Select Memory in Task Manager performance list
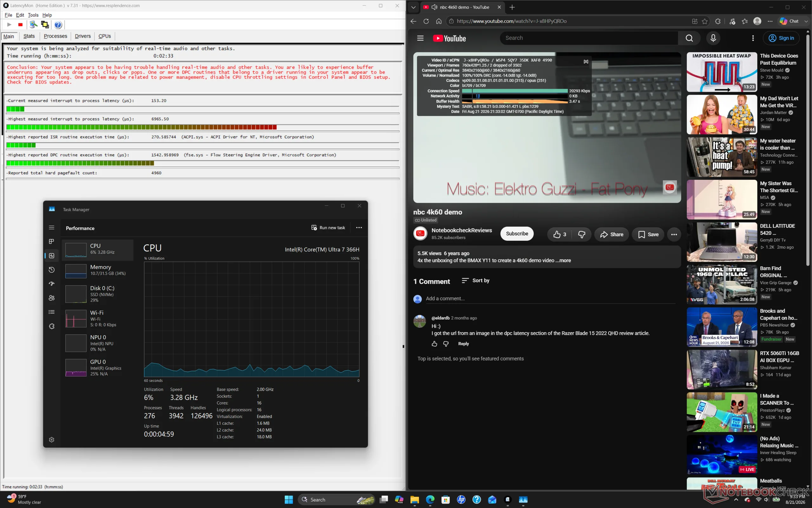 [x=98, y=271]
